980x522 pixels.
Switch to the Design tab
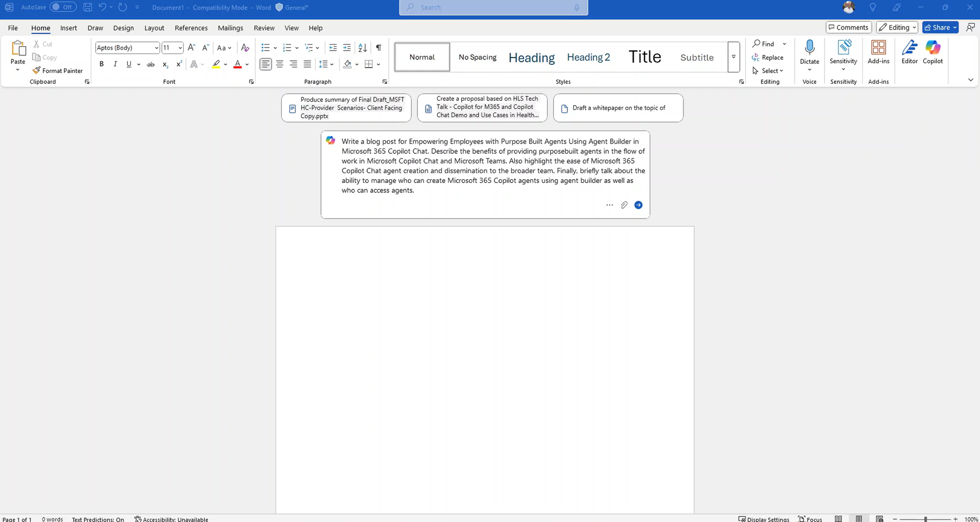(124, 28)
